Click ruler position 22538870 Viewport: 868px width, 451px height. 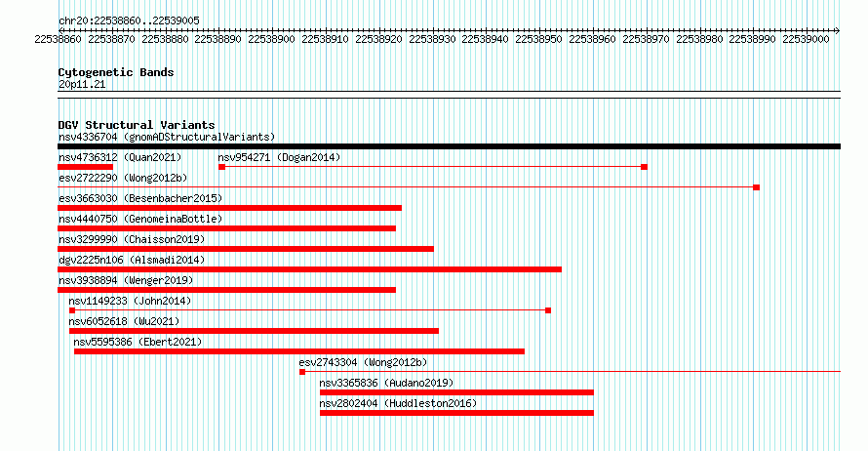click(111, 39)
